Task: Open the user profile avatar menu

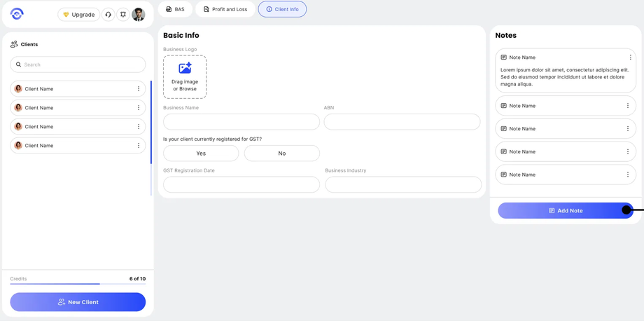Action: [139, 15]
